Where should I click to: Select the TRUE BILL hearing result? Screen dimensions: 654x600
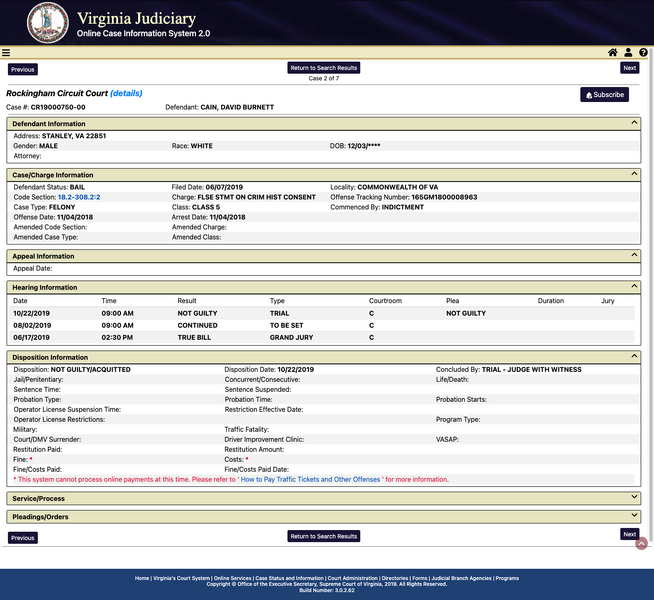tap(194, 337)
